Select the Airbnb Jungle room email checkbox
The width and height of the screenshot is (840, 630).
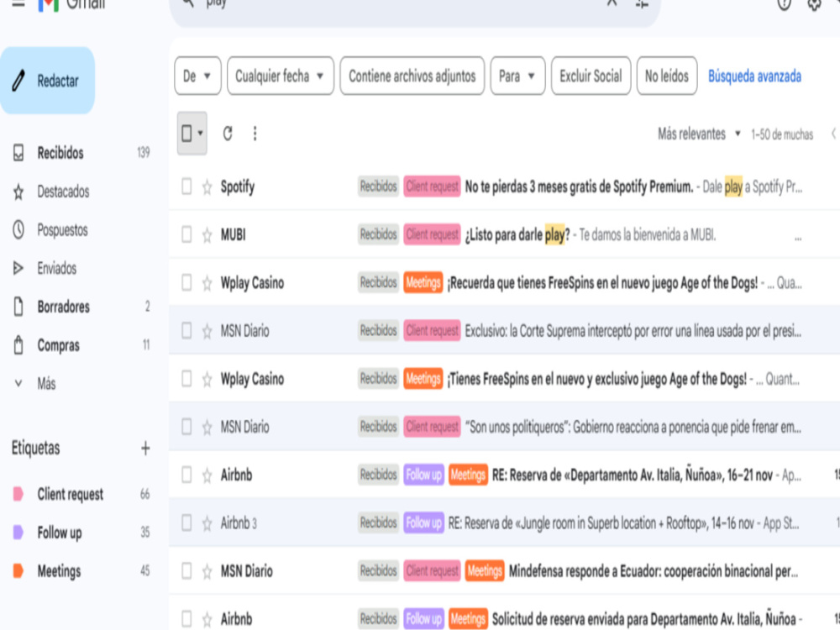186,522
